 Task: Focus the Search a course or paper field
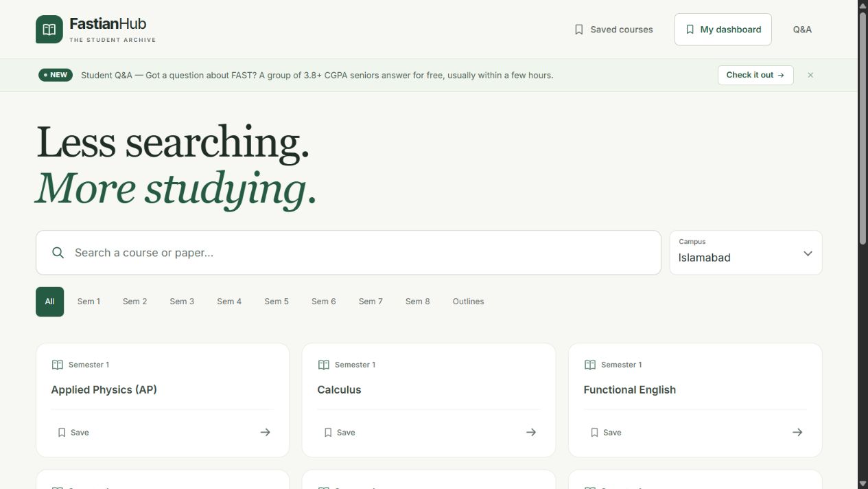point(349,253)
